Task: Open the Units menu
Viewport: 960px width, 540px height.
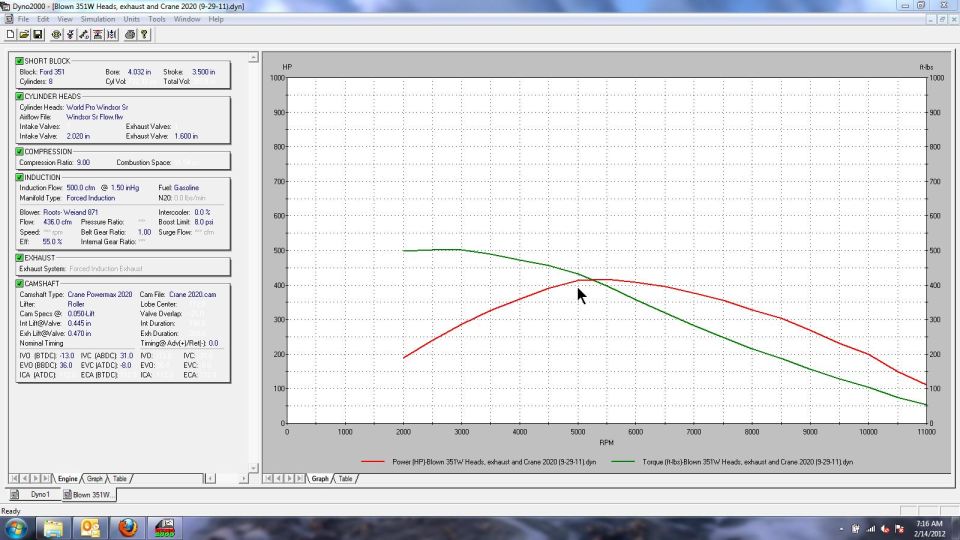Action: click(132, 19)
